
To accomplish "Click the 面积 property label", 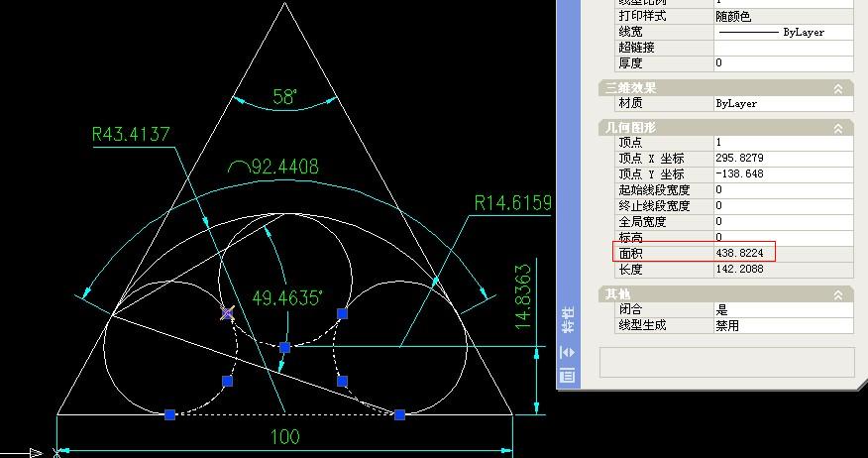I will coord(630,254).
